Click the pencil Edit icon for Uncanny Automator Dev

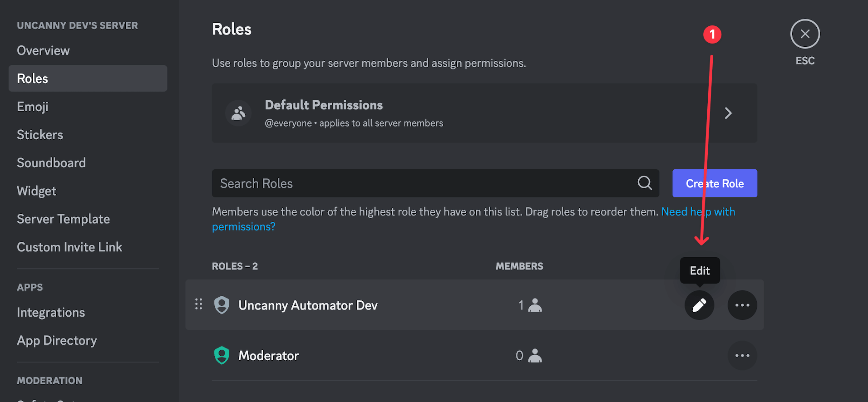coord(699,305)
